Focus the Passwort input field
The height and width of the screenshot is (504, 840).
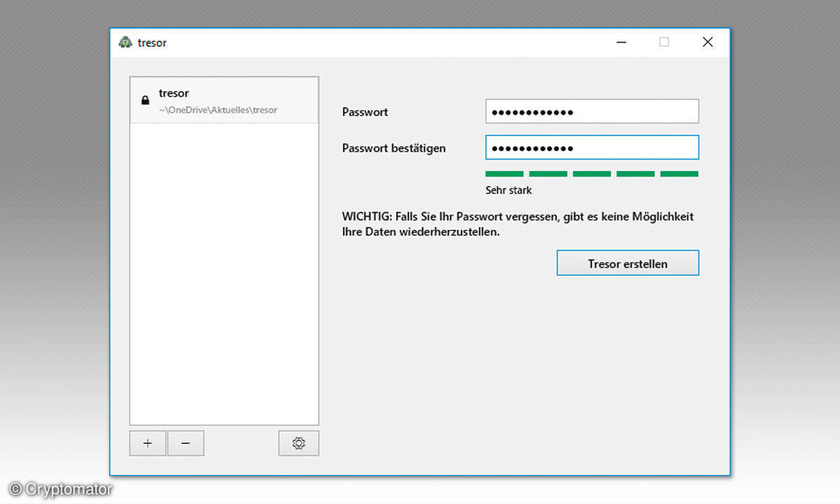tap(592, 111)
